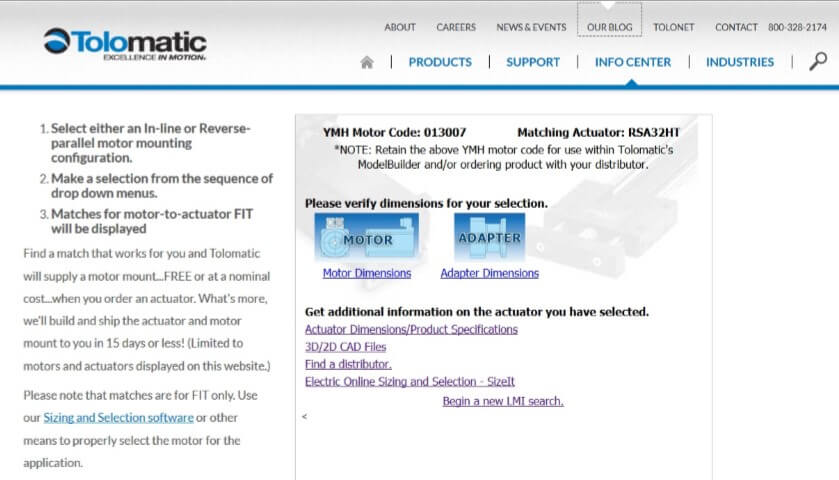This screenshot has height=480, width=839.
Task: Open NEWS & EVENTS page
Action: point(531,27)
